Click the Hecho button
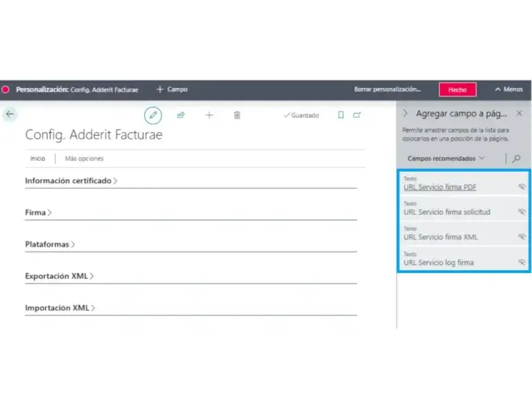This screenshot has height=409, width=532. coord(457,89)
